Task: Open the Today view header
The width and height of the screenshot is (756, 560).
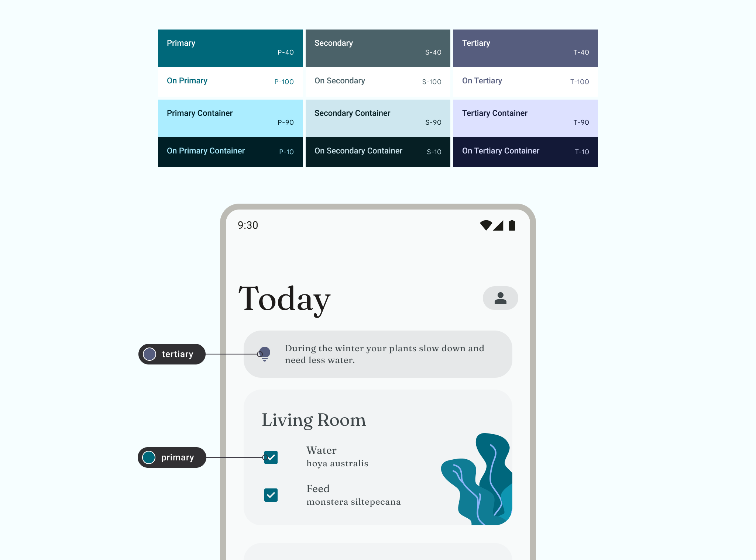Action: click(x=285, y=298)
